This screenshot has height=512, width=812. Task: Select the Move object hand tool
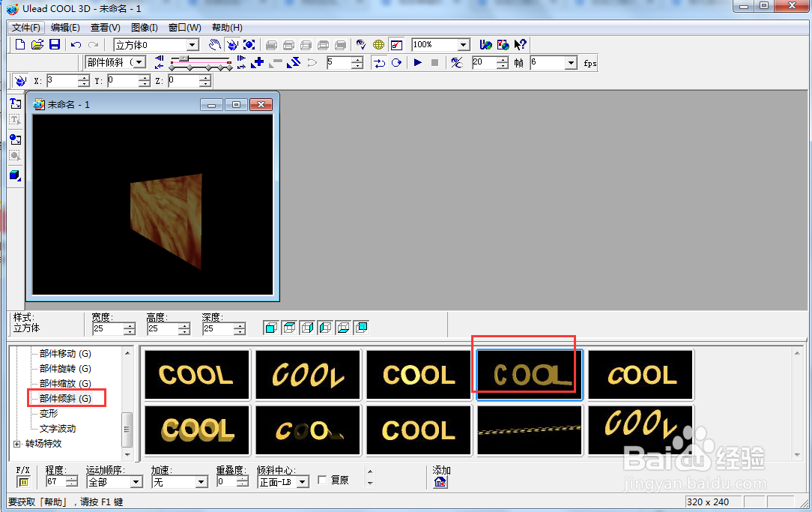pos(215,44)
